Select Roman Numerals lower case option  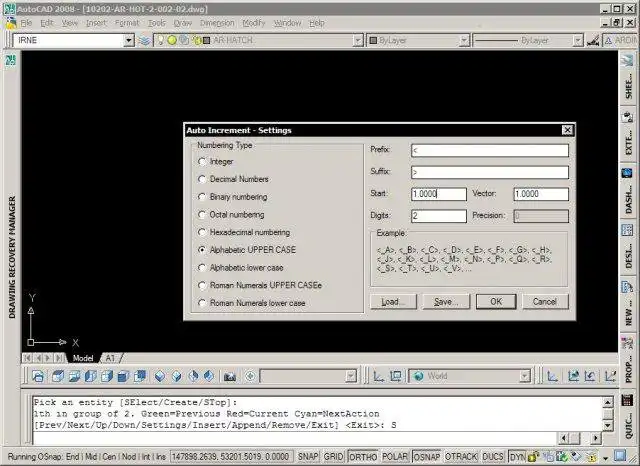[252, 303]
